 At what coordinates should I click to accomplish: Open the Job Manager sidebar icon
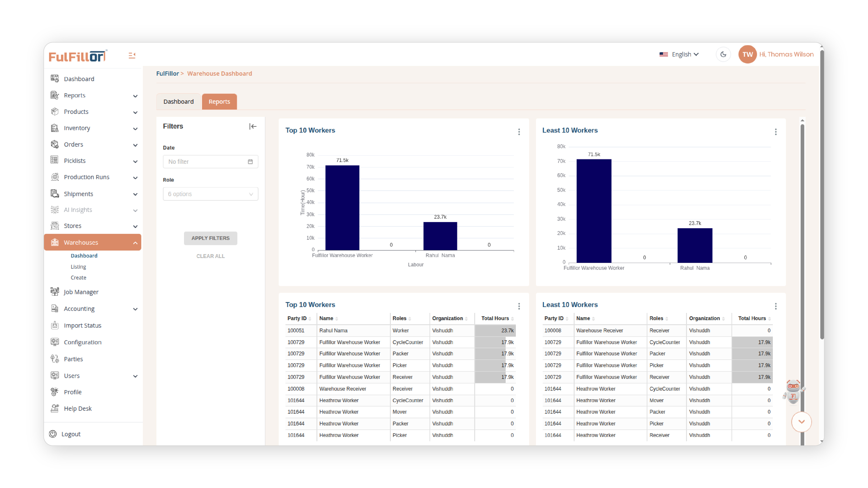pyautogui.click(x=54, y=292)
